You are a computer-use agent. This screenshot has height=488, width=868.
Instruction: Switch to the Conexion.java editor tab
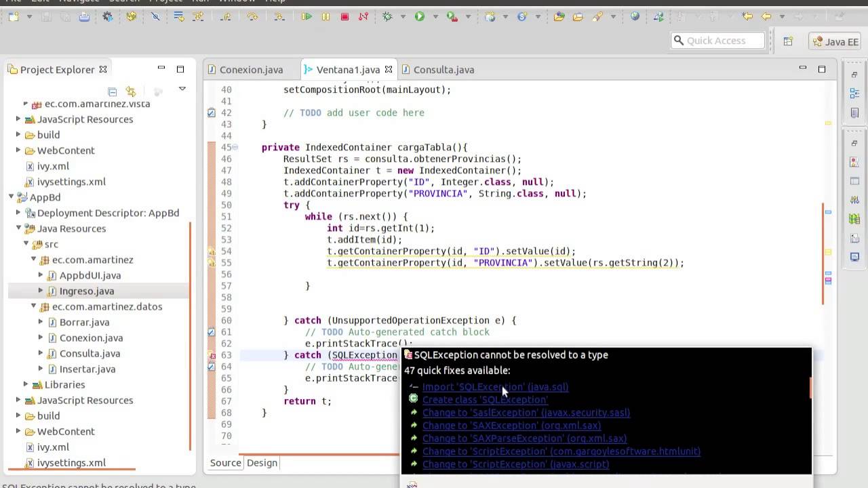pyautogui.click(x=251, y=70)
